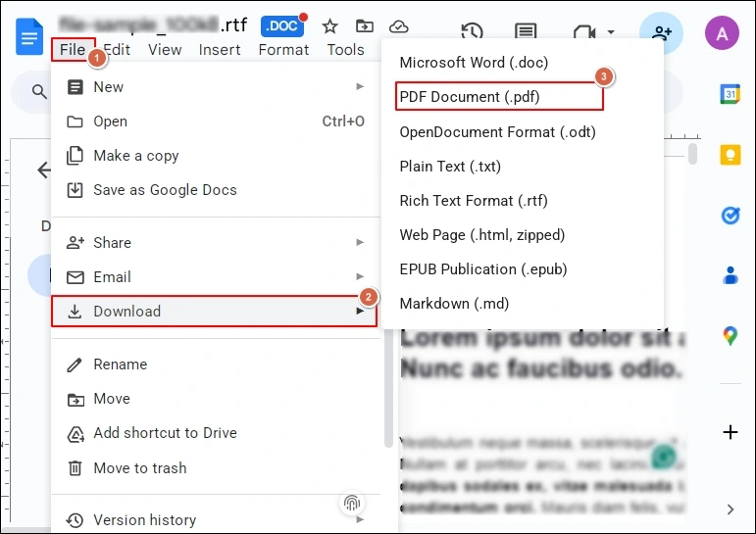Expand the Share submenu
The height and width of the screenshot is (534, 756).
click(215, 242)
